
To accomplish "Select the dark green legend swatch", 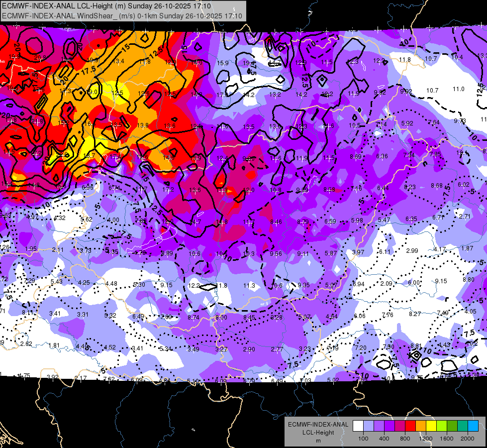I will [x=452, y=426].
